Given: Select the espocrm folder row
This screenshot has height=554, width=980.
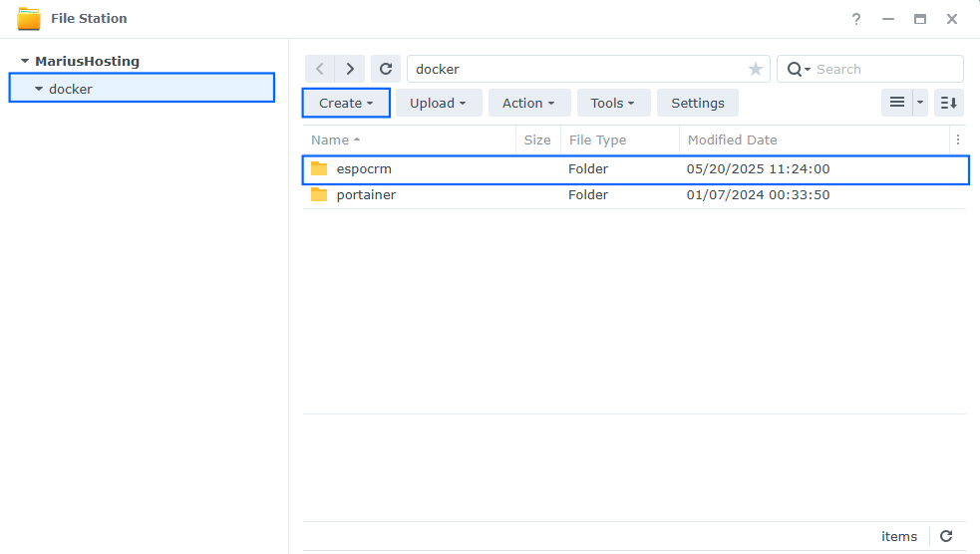Looking at the screenshot, I should coord(636,169).
